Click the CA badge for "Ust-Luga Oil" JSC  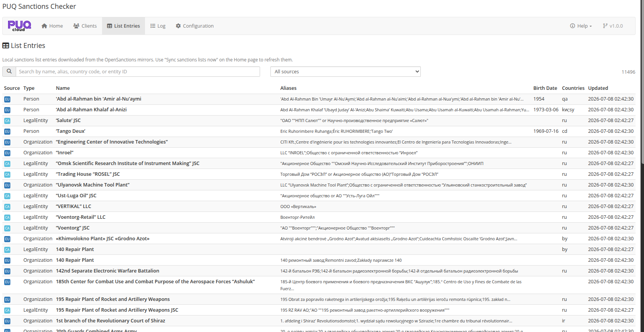pyautogui.click(x=7, y=196)
